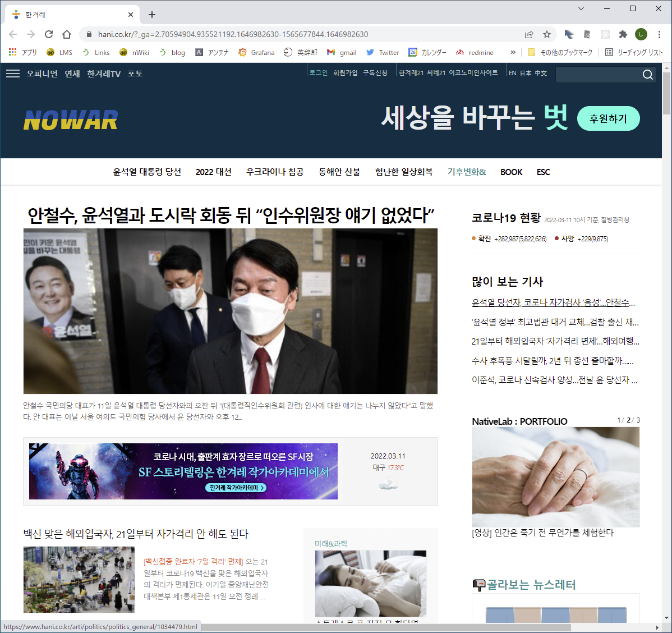Open the SF storytelling academy banner
This screenshot has height=633, width=672.
click(x=183, y=471)
